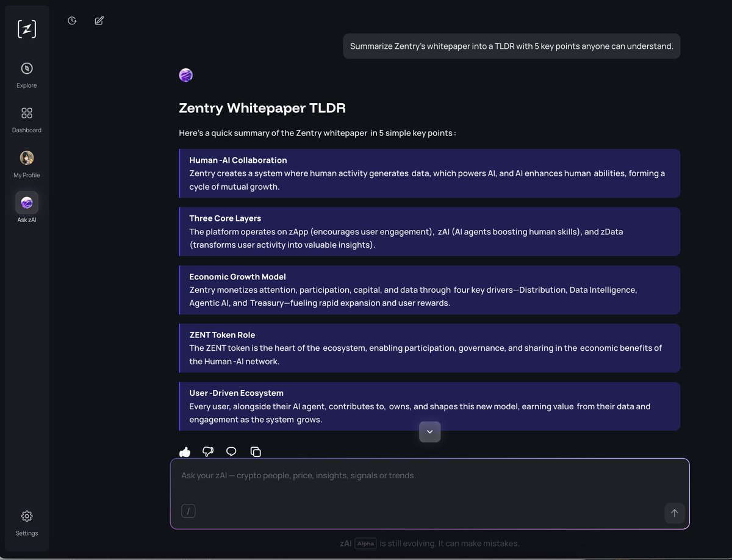Give the response a thumbs up
732x560 pixels.
click(x=185, y=452)
